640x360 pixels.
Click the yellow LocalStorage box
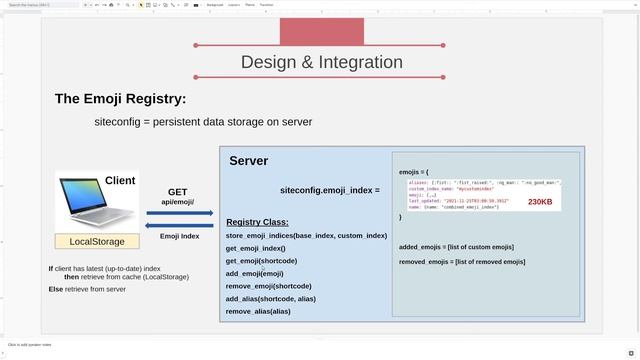click(97, 241)
